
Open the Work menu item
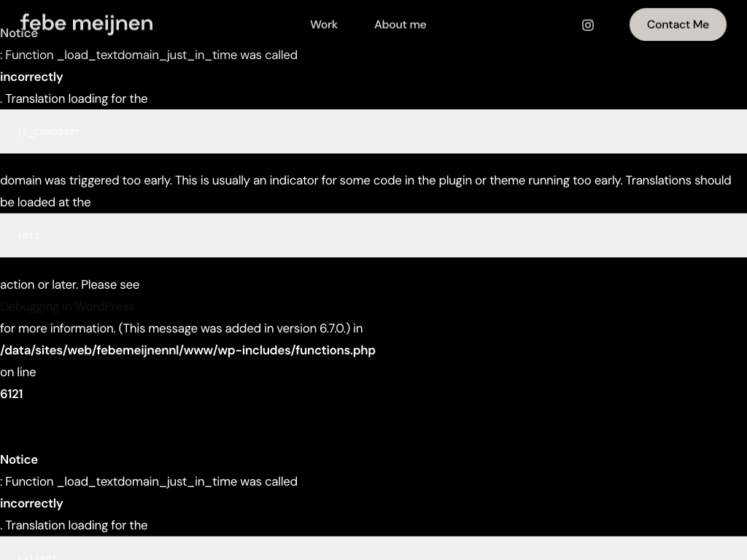[x=323, y=25]
